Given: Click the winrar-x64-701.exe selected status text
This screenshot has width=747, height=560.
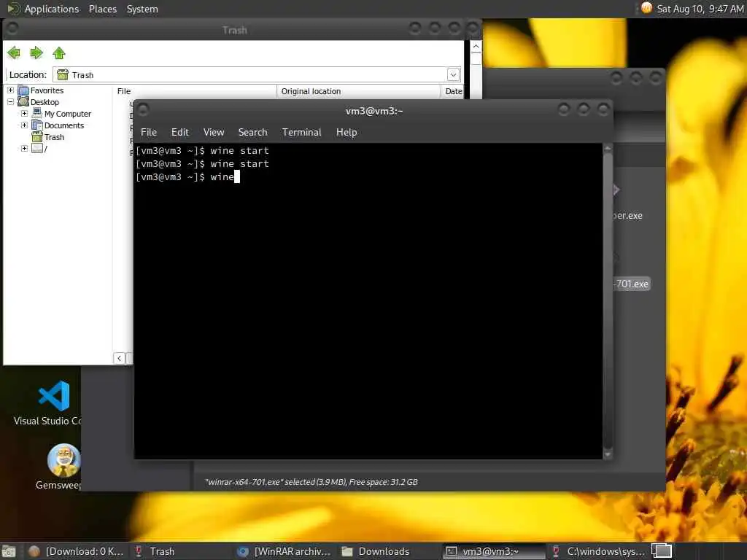Looking at the screenshot, I should pos(311,482).
